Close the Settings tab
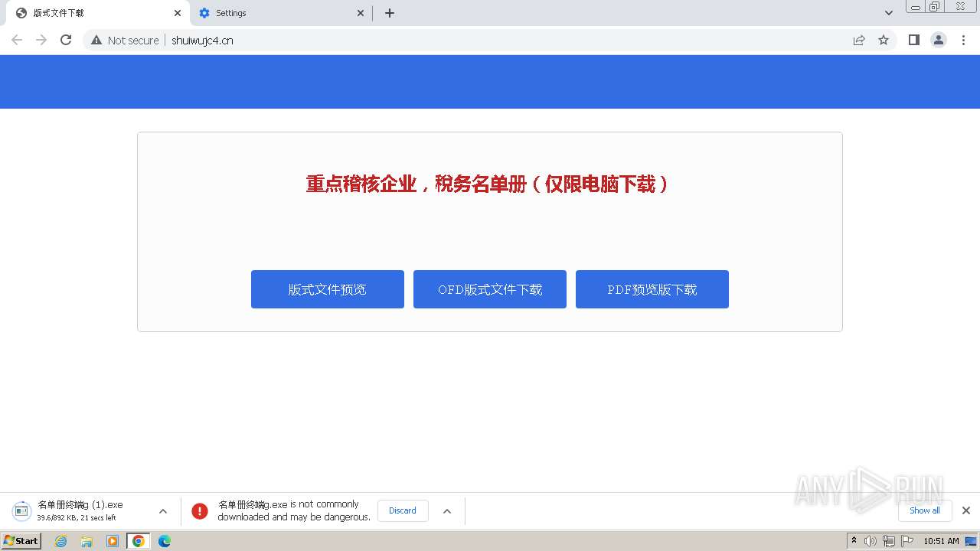 point(361,13)
